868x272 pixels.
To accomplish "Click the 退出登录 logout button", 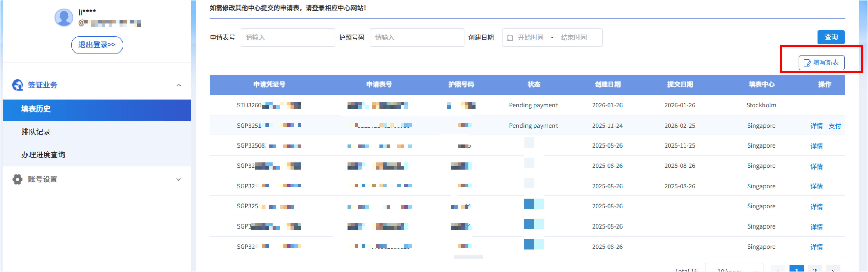I will pyautogui.click(x=97, y=45).
